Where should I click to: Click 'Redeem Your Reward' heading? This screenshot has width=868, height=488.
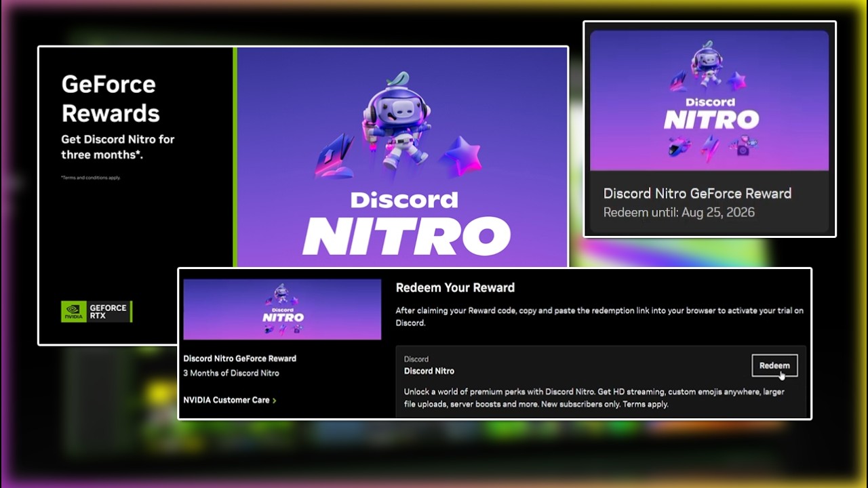coord(455,287)
